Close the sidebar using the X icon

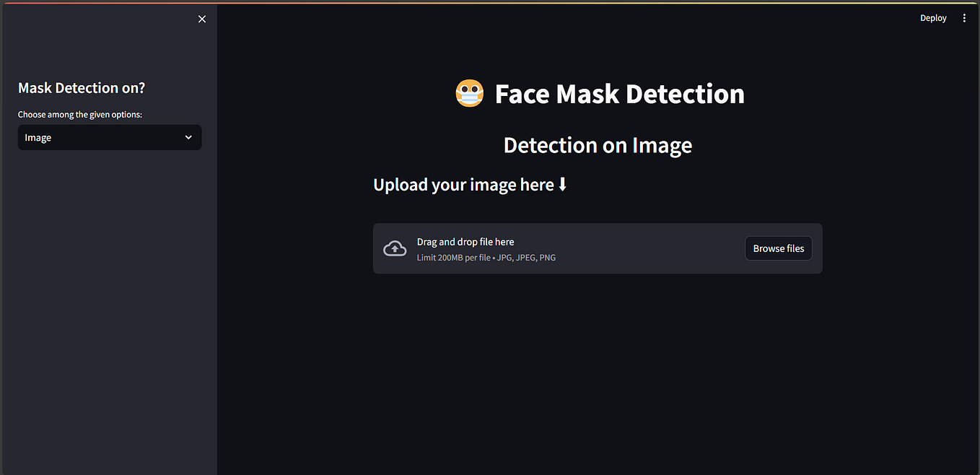201,19
